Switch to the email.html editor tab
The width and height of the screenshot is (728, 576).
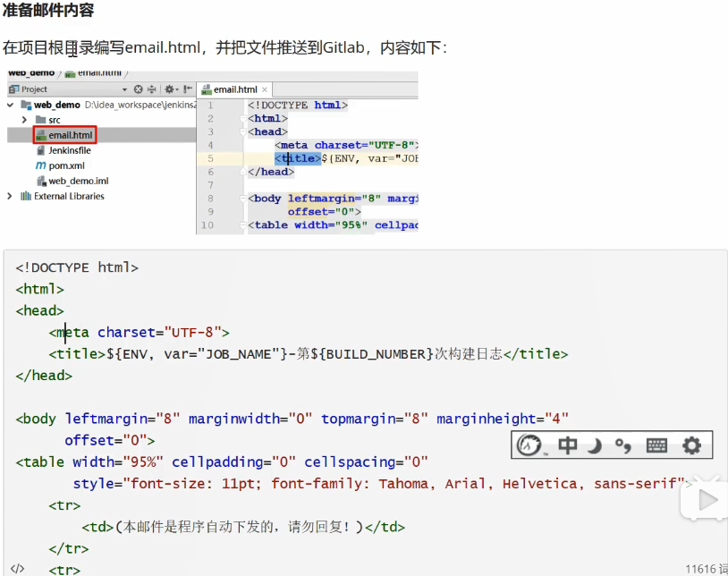(x=235, y=89)
